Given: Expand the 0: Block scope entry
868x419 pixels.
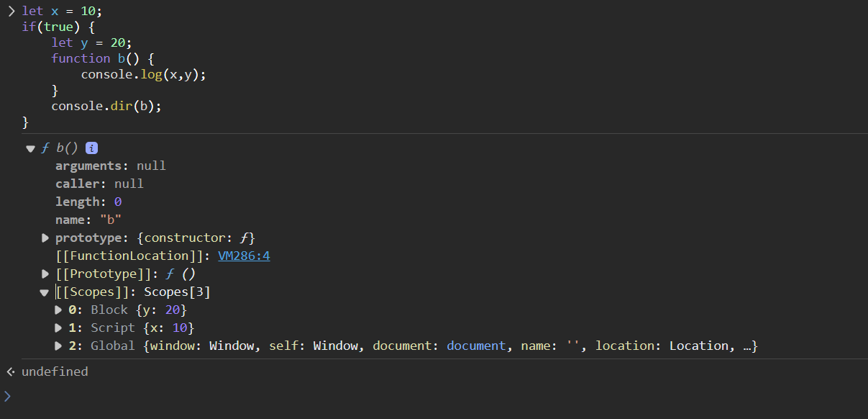Looking at the screenshot, I should [x=59, y=310].
